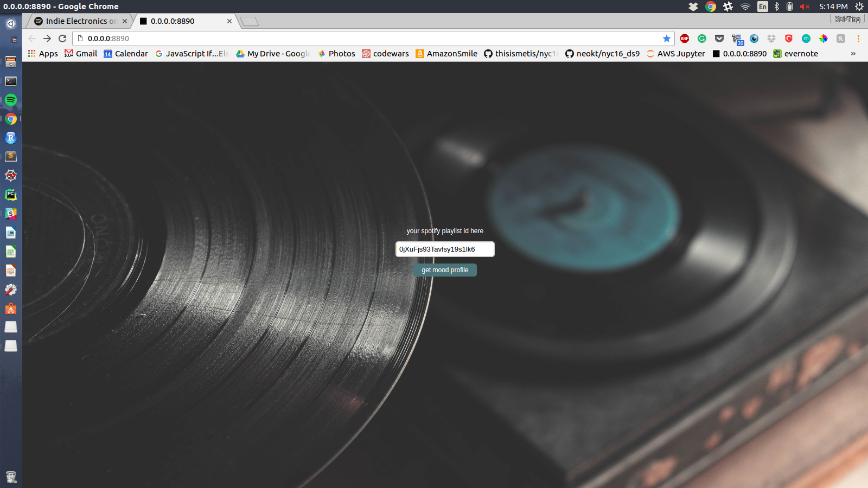The width and height of the screenshot is (868, 488).
Task: Open Ubuntu Dash search from launcher
Action: click(x=11, y=24)
